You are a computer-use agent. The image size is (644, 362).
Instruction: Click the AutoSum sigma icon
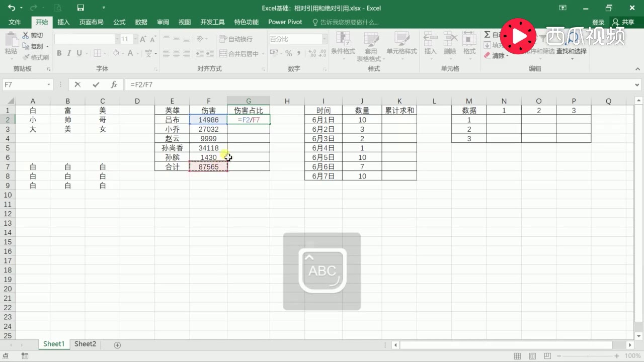[x=487, y=35]
